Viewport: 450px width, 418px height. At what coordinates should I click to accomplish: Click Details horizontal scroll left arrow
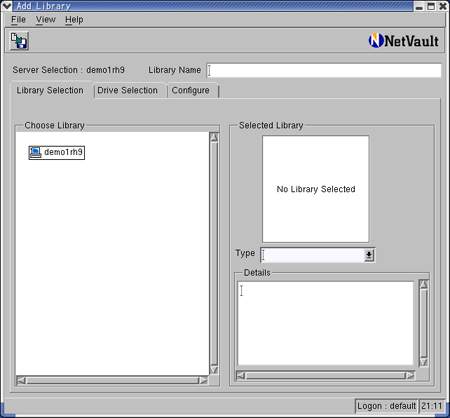click(x=241, y=376)
